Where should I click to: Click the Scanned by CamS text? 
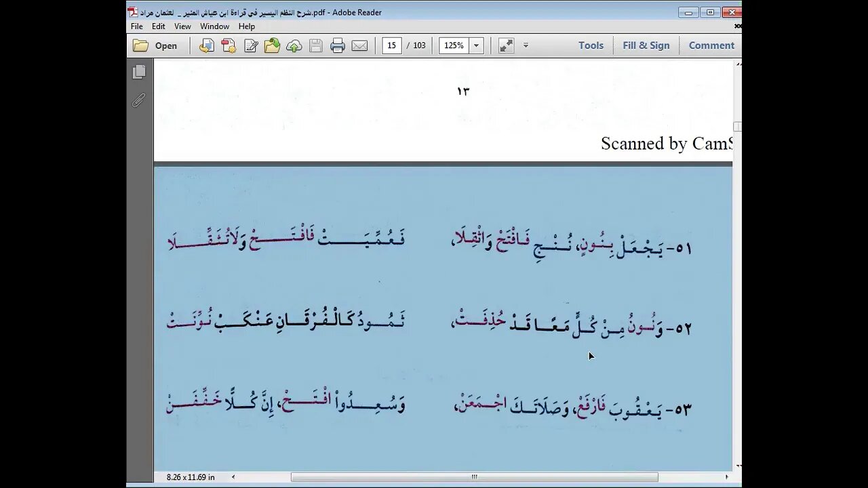tap(667, 144)
